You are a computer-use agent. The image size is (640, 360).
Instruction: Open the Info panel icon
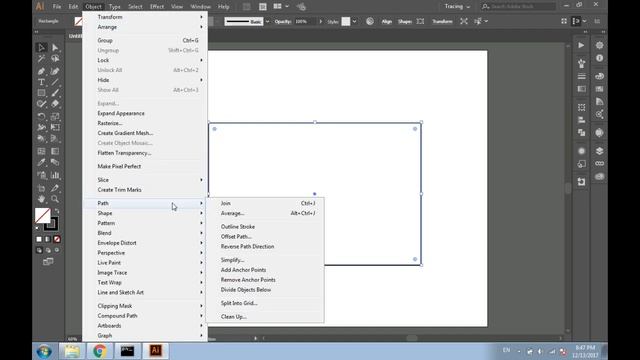[599, 58]
